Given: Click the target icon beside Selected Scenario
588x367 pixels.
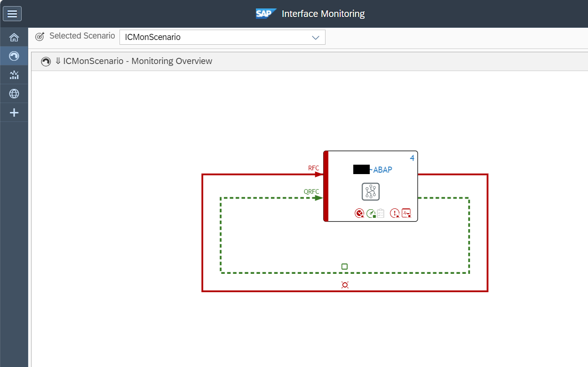Looking at the screenshot, I should point(40,36).
